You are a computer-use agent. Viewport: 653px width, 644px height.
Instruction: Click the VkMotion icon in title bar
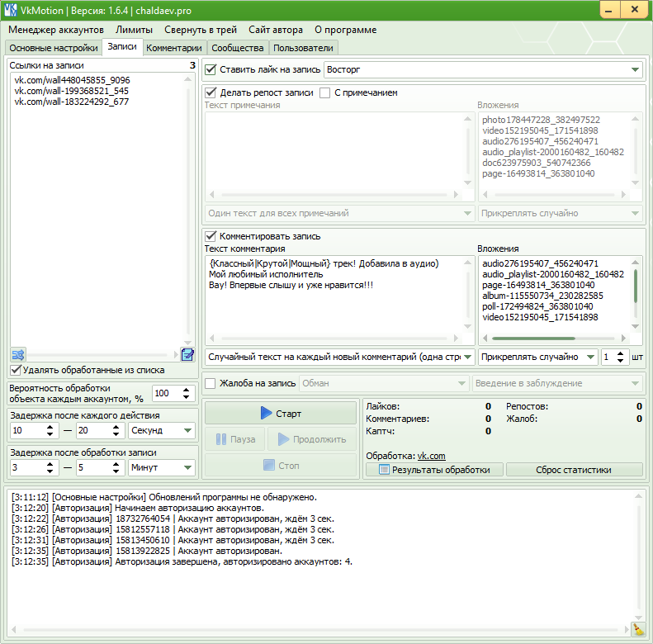tap(11, 10)
